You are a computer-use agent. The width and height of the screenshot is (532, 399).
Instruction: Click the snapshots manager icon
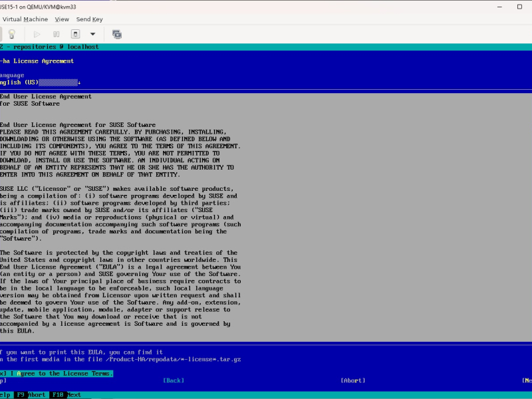click(x=117, y=35)
